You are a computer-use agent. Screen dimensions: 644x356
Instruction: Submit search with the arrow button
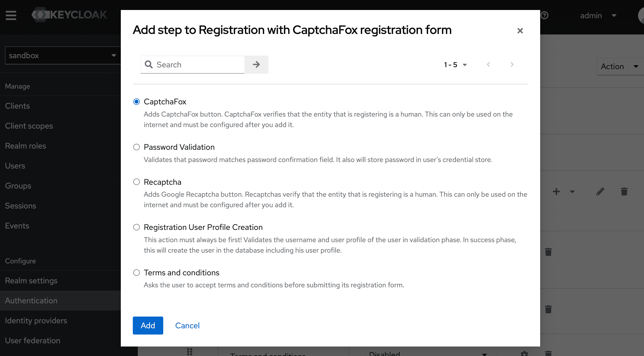point(256,64)
